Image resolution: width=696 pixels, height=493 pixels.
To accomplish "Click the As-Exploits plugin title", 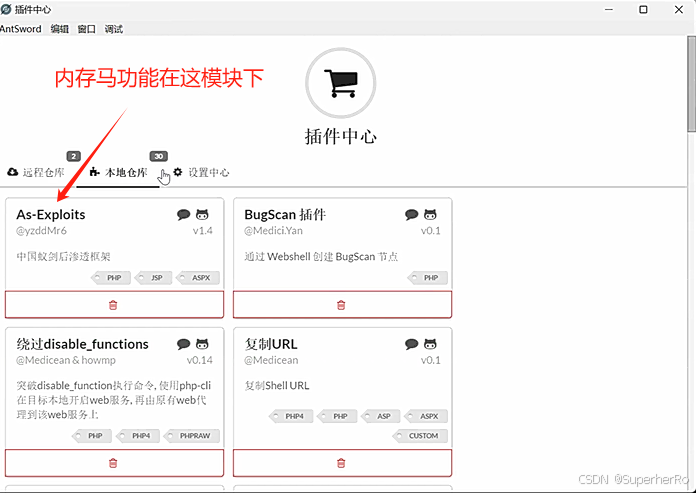I will [51, 215].
